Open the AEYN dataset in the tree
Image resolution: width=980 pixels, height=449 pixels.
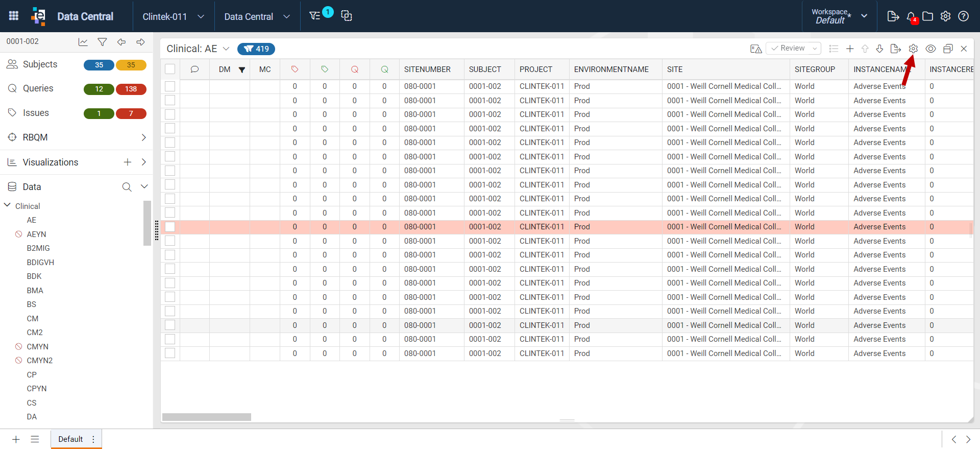tap(36, 234)
